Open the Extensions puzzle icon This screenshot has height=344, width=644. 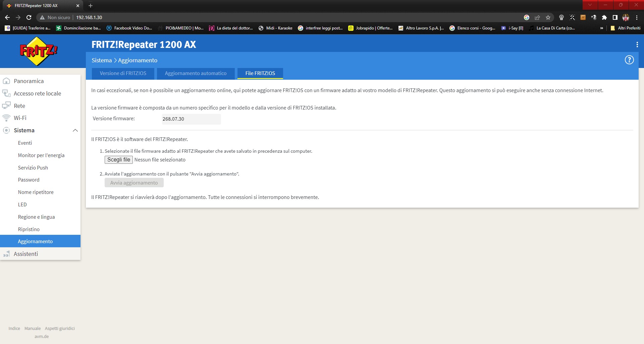pyautogui.click(x=604, y=17)
